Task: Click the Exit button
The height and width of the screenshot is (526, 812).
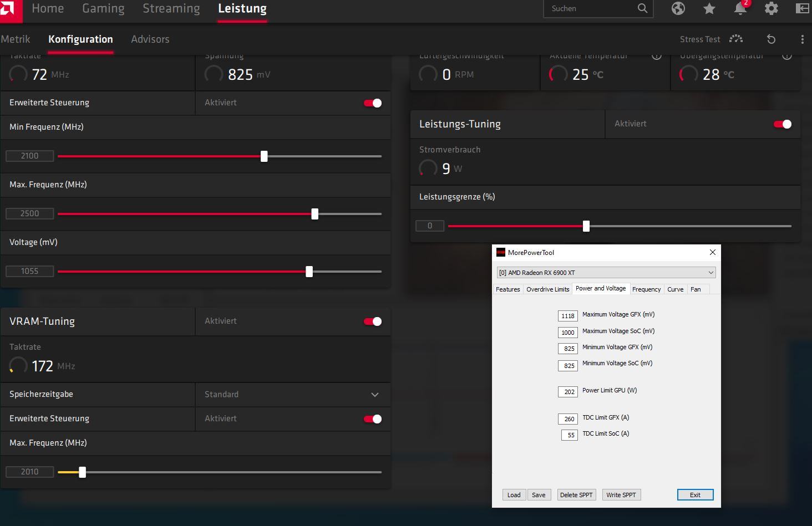Action: (x=695, y=495)
